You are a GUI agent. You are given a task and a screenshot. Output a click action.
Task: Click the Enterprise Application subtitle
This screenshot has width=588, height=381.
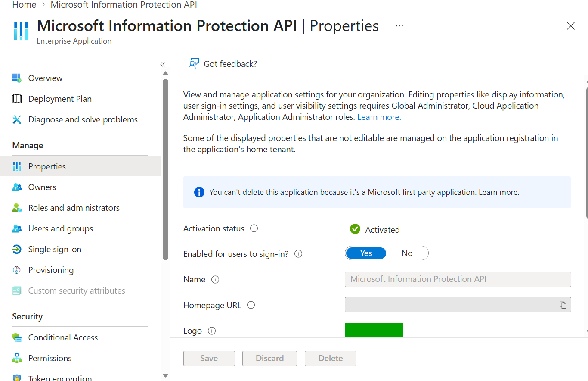[x=74, y=41]
